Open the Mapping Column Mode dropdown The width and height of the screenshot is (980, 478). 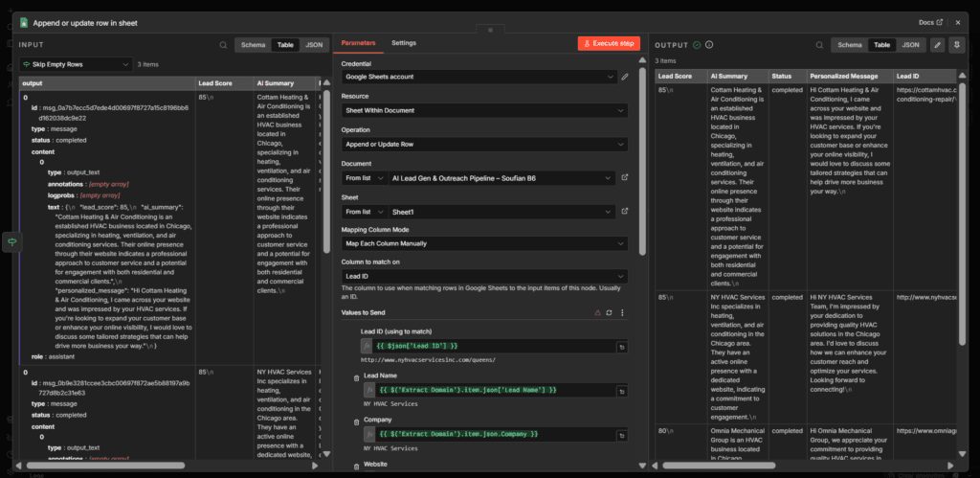pos(484,243)
